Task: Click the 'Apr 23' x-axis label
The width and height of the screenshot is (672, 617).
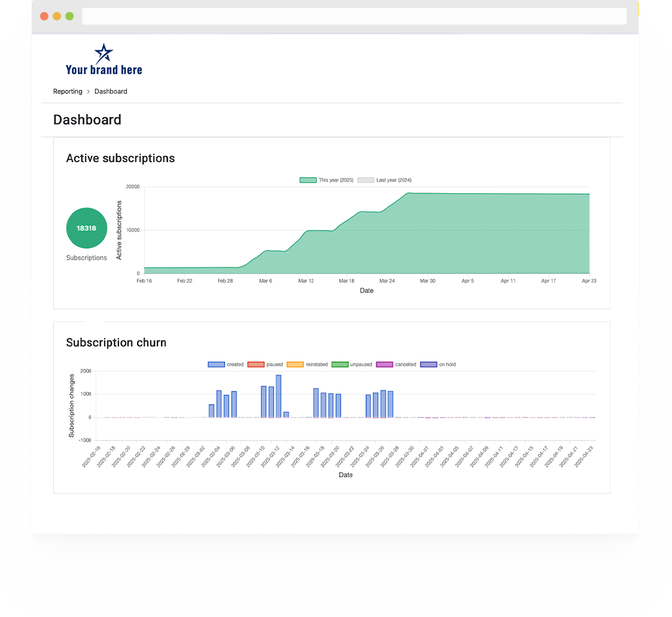Action: [589, 281]
